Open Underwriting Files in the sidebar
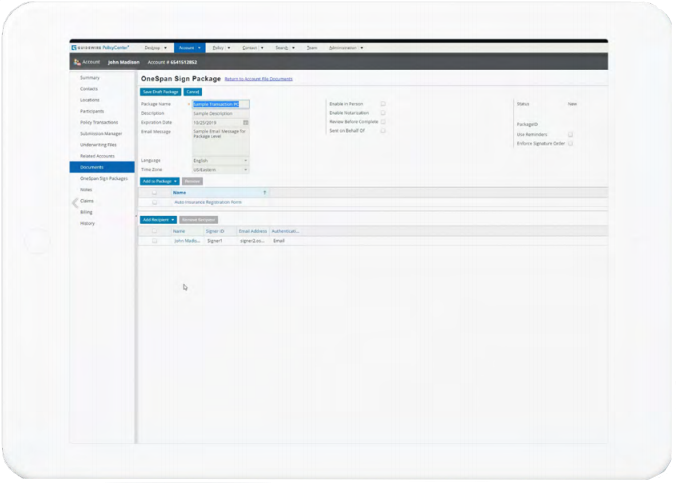Viewport: 678px width, 483px height. (98, 145)
